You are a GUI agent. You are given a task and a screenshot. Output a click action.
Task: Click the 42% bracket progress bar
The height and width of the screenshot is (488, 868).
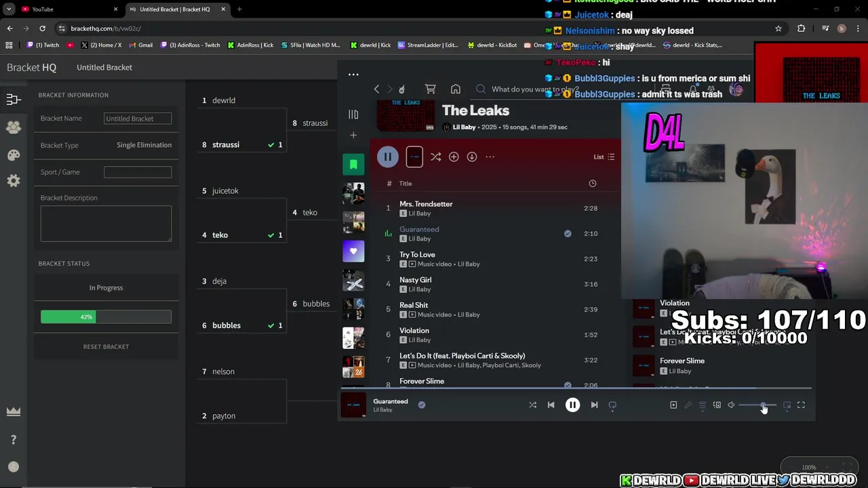pyautogui.click(x=106, y=317)
